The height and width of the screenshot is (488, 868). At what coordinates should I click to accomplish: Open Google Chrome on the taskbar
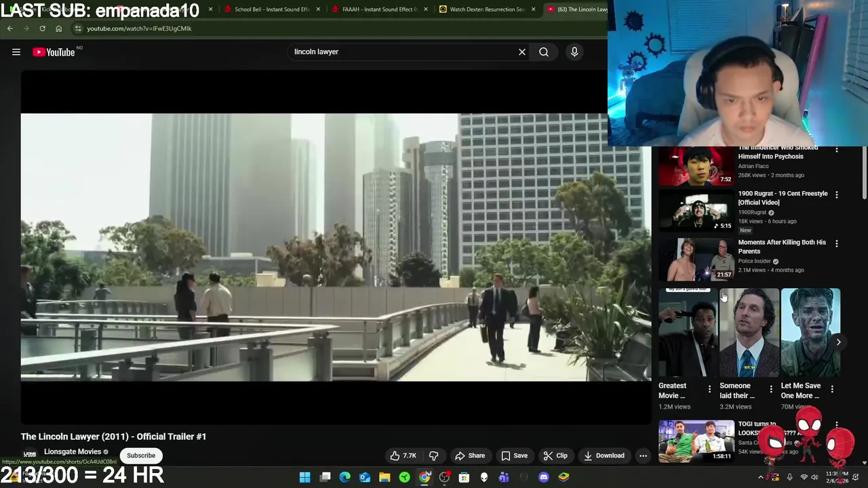pyautogui.click(x=425, y=477)
